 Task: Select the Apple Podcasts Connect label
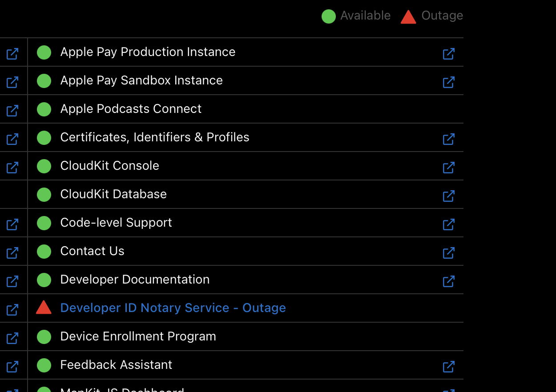[x=131, y=109]
